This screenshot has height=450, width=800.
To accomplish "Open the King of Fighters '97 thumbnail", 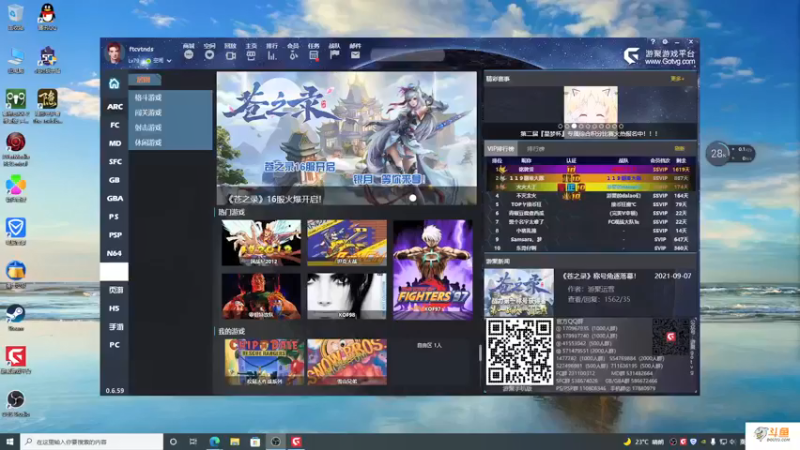I will [433, 270].
